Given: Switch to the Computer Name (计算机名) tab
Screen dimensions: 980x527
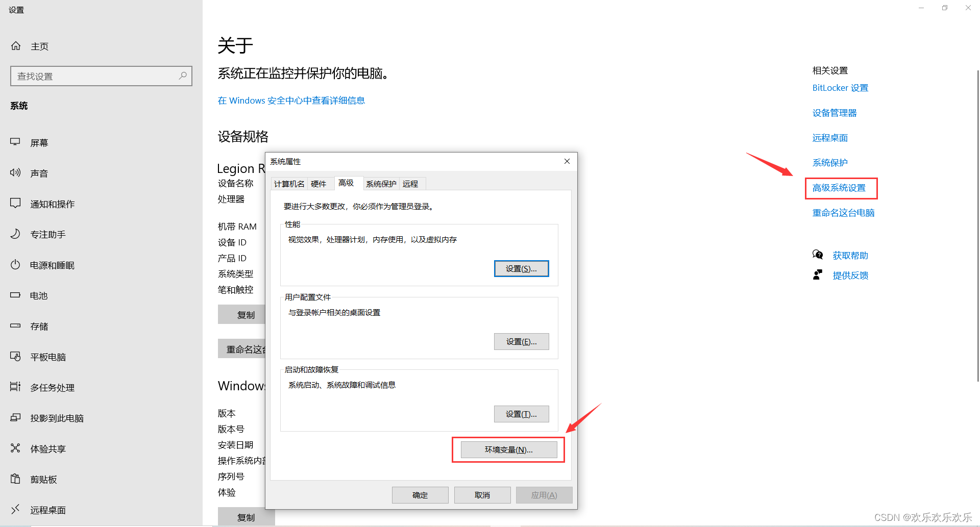Looking at the screenshot, I should click(289, 184).
